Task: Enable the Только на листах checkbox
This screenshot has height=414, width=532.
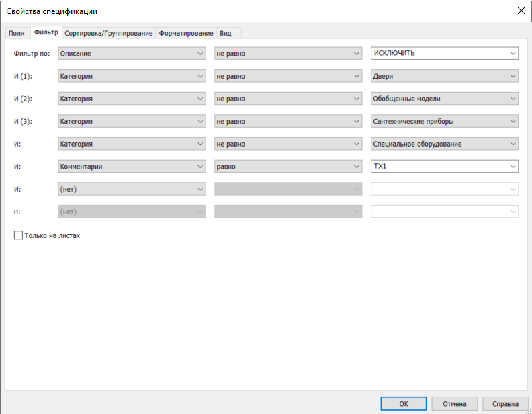Action: (x=18, y=236)
